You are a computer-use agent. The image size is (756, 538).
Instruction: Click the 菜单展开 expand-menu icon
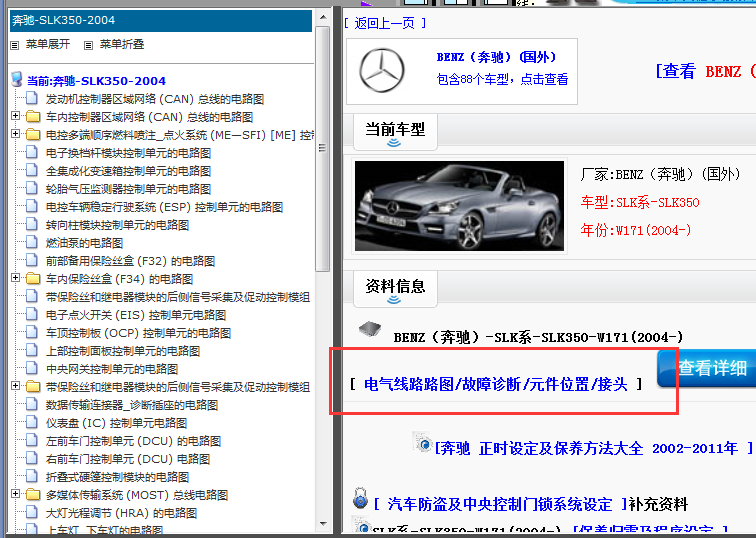pyautogui.click(x=14, y=45)
